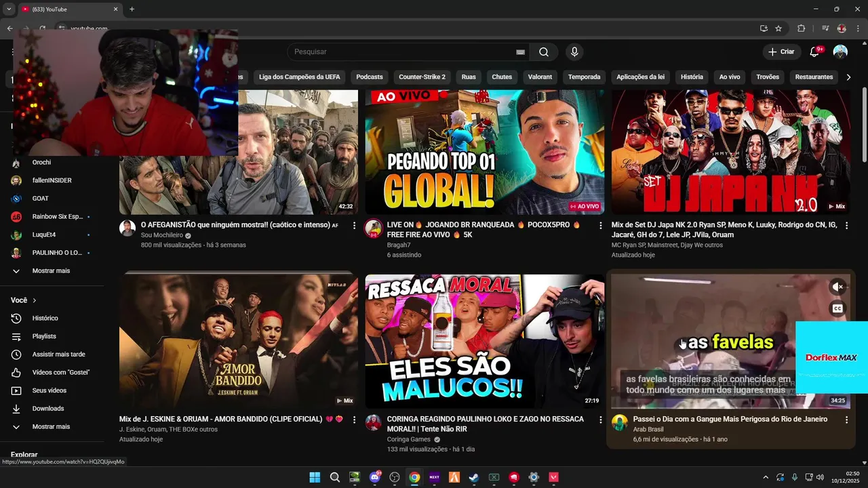Open Settings gear in the taskbar

534,477
